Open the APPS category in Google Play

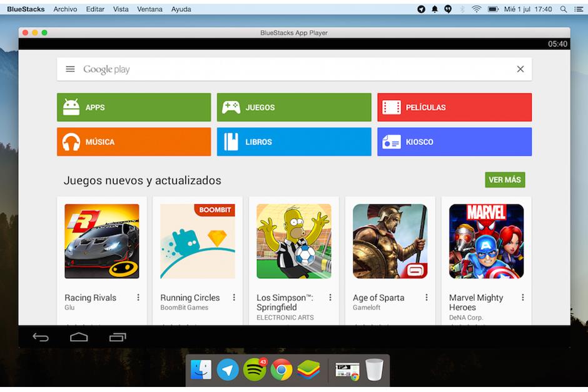click(x=133, y=107)
